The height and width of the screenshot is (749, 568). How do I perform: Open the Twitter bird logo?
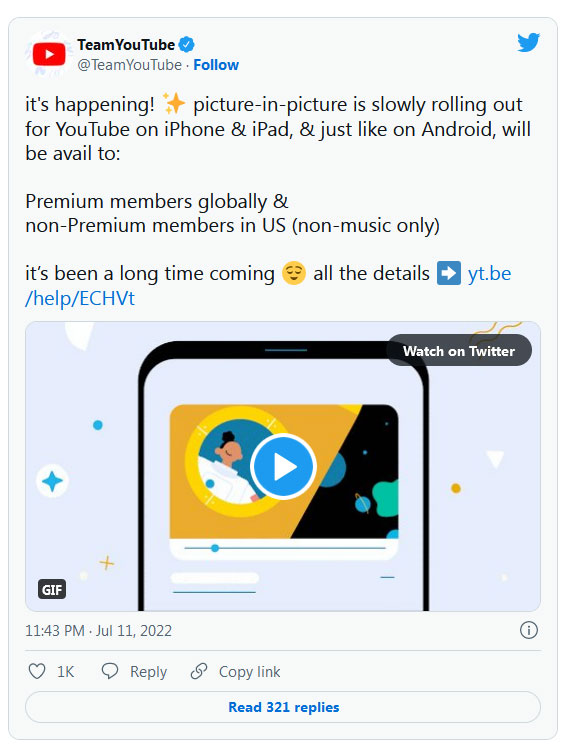(x=528, y=43)
